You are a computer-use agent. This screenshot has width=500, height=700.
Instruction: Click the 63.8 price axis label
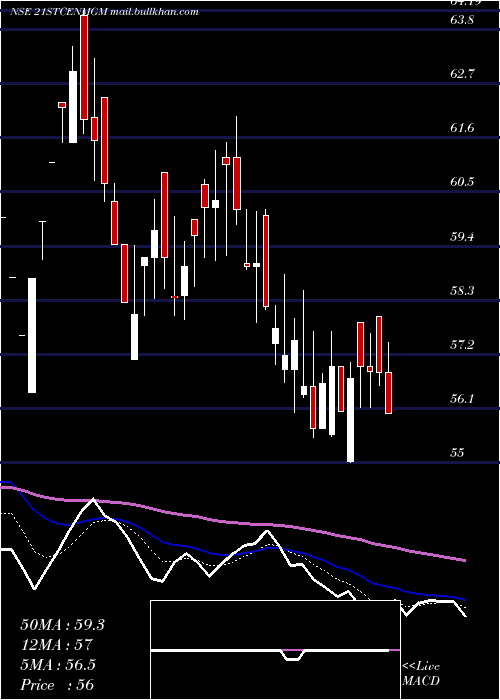462,20
